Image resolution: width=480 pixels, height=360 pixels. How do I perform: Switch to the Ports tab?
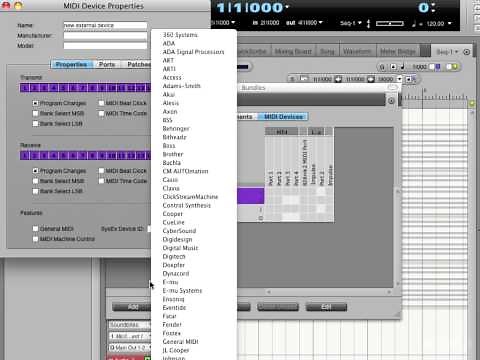pyautogui.click(x=107, y=64)
